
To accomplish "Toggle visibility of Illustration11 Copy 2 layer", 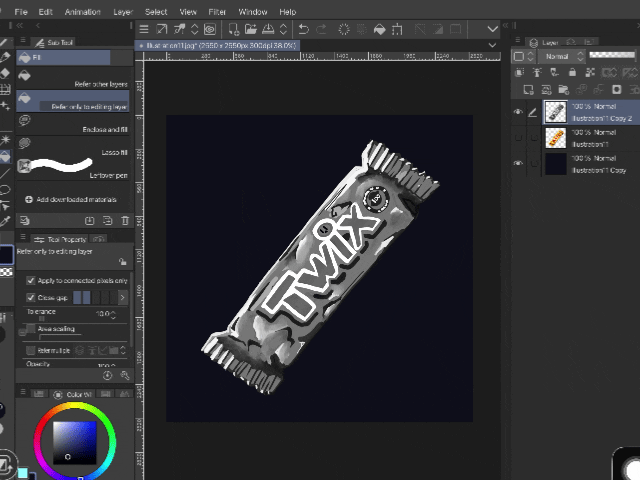I will click(518, 112).
